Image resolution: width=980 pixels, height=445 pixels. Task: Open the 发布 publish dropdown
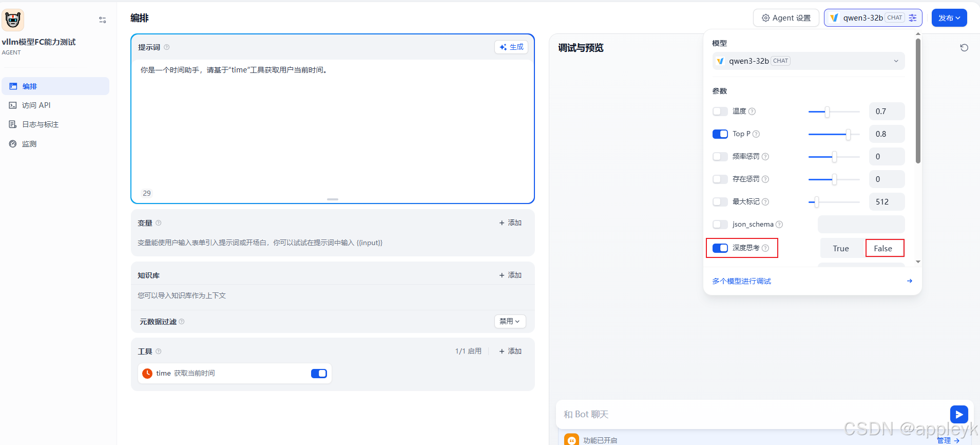pyautogui.click(x=949, y=18)
